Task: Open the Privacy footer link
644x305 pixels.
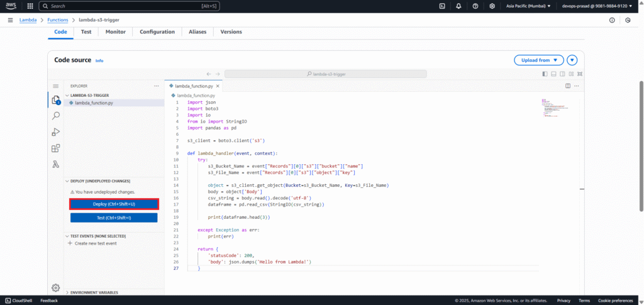Action: [563, 301]
